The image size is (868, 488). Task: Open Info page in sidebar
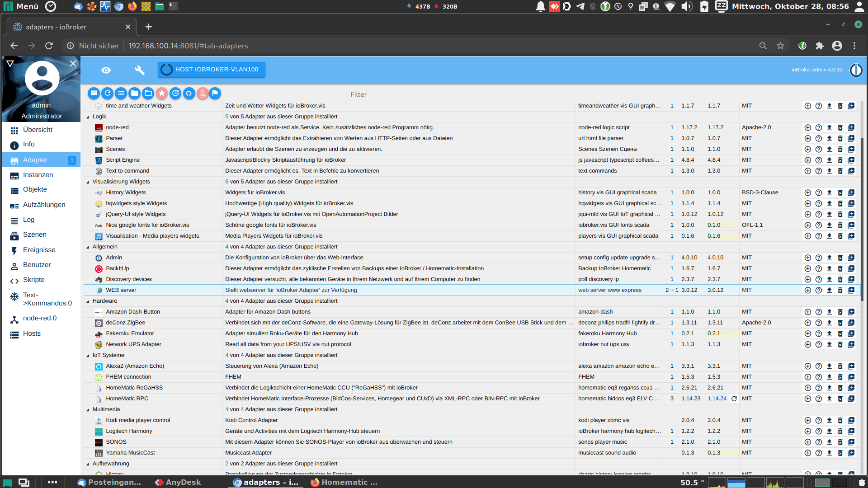pyautogui.click(x=28, y=144)
